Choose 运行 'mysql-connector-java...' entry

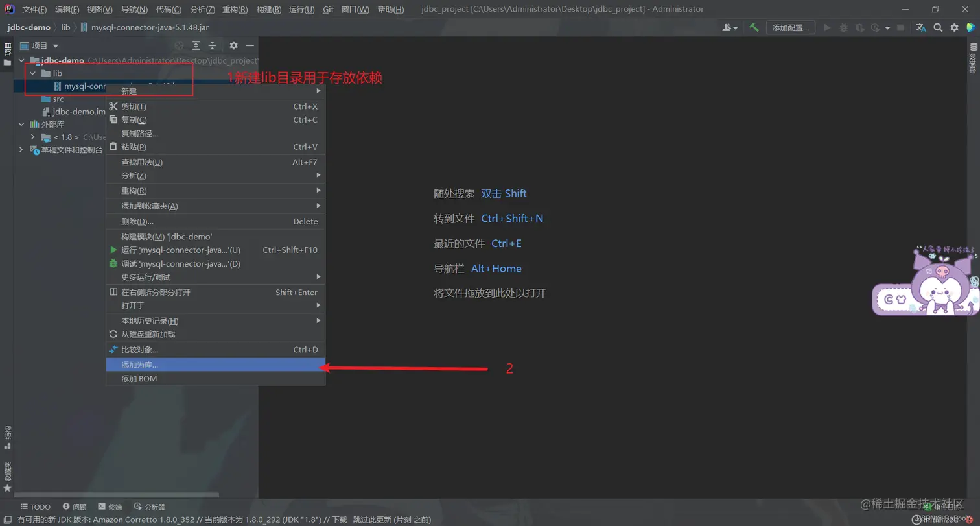(215, 250)
